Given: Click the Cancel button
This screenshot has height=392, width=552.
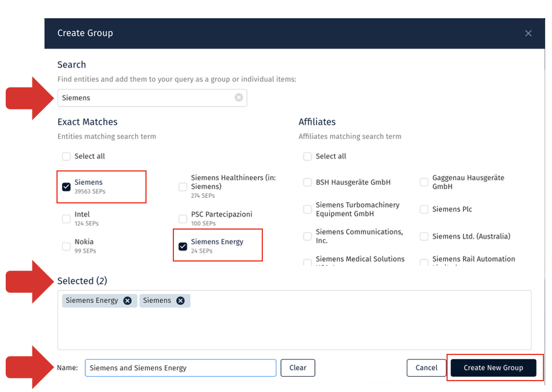Looking at the screenshot, I should 427,367.
